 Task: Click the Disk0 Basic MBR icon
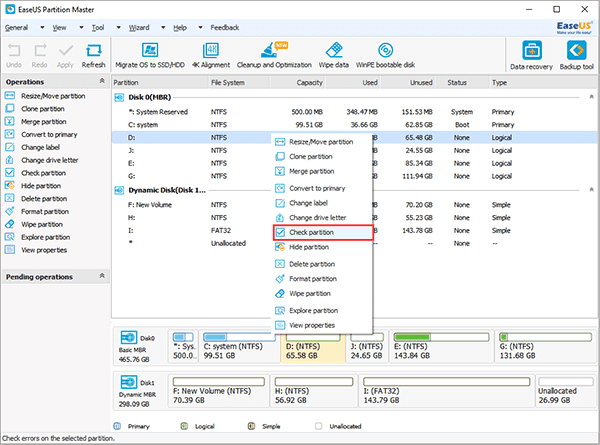pyautogui.click(x=129, y=338)
